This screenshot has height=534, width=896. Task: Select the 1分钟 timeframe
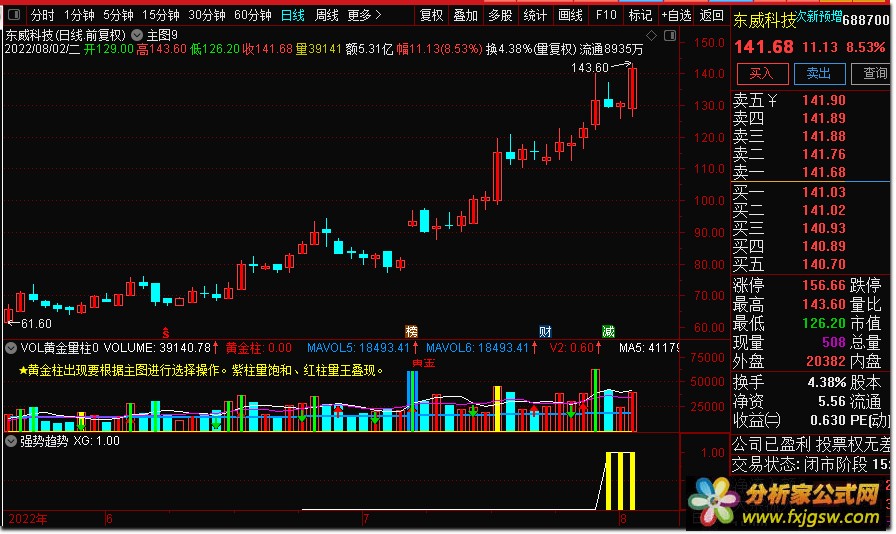tap(79, 15)
